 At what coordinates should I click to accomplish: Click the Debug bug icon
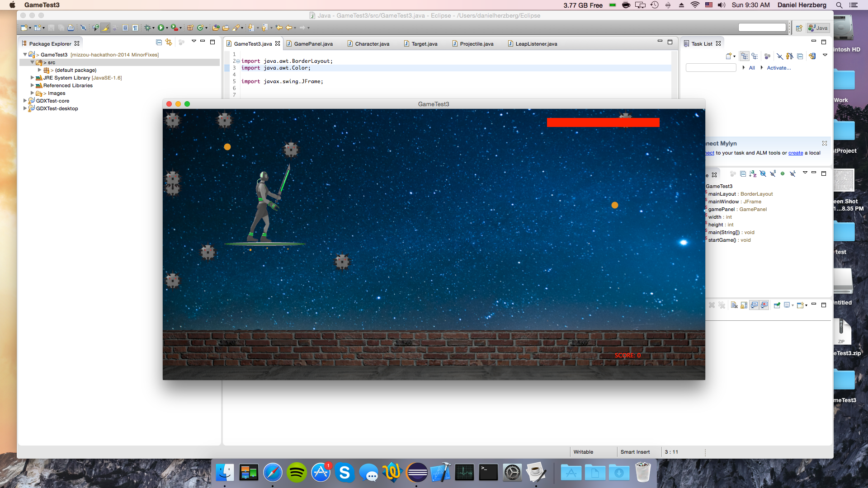tap(147, 28)
